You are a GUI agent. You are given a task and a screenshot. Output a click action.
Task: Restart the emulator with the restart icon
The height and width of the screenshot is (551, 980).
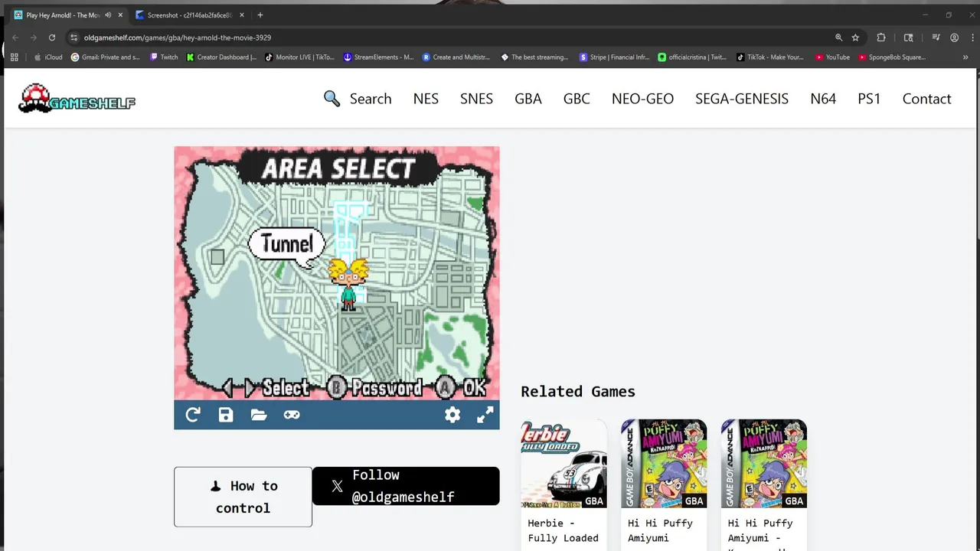tap(193, 415)
